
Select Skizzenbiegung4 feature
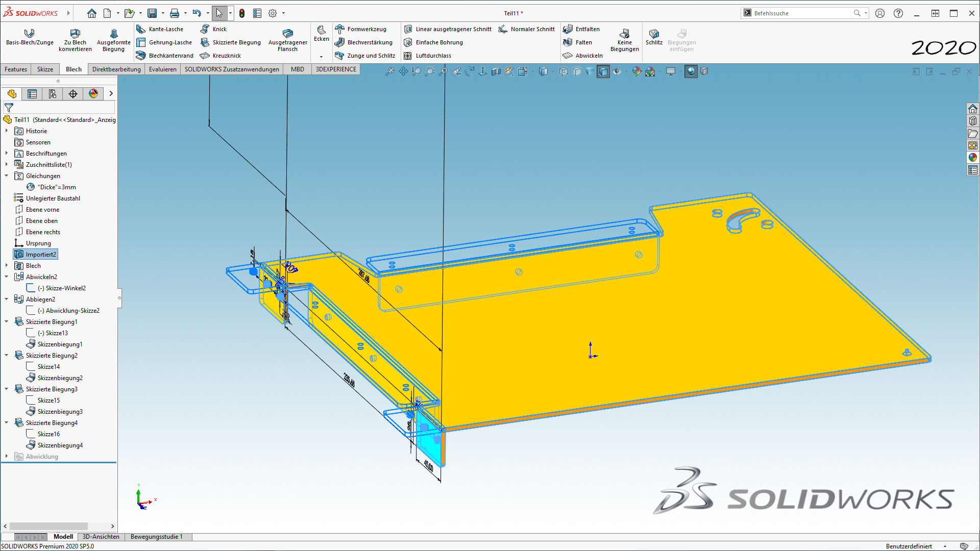(55, 445)
